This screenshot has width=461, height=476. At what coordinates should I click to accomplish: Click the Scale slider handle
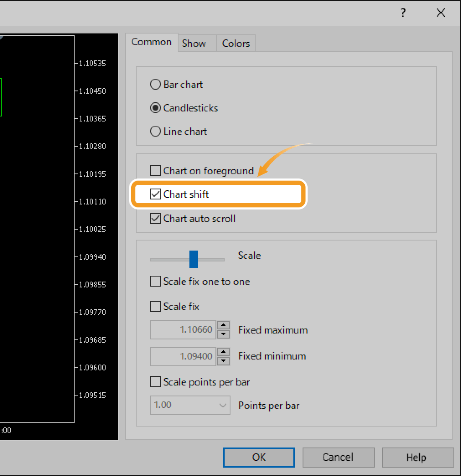point(193,259)
